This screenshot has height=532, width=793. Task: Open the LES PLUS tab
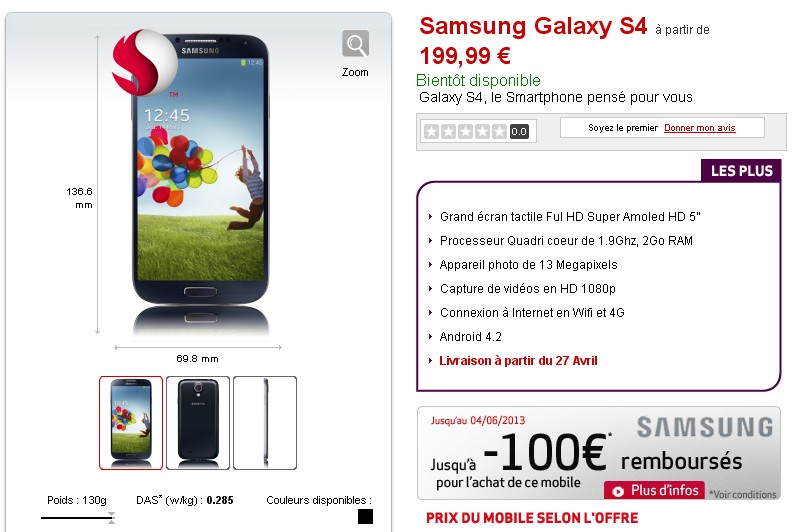(x=741, y=171)
